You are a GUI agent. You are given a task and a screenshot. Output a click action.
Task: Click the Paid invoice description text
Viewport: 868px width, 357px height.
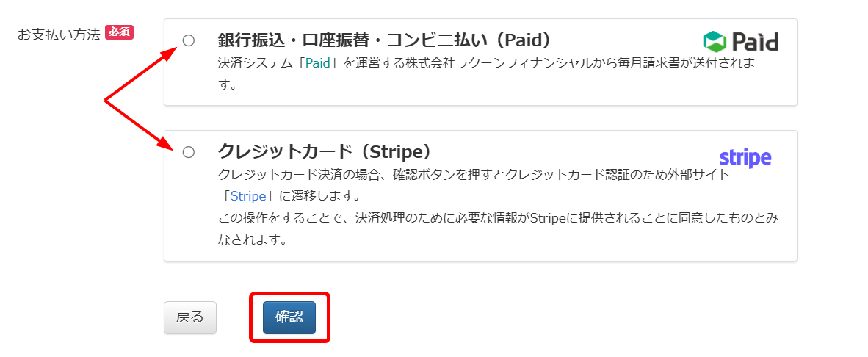(x=487, y=74)
